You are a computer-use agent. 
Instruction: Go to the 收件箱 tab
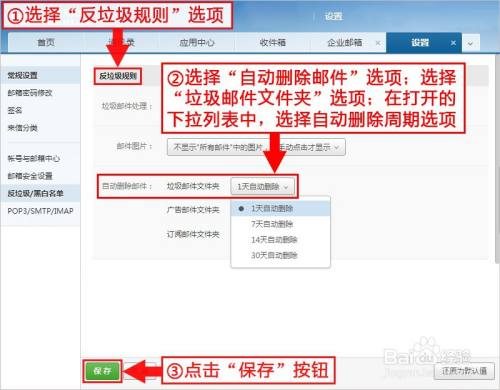(x=273, y=43)
